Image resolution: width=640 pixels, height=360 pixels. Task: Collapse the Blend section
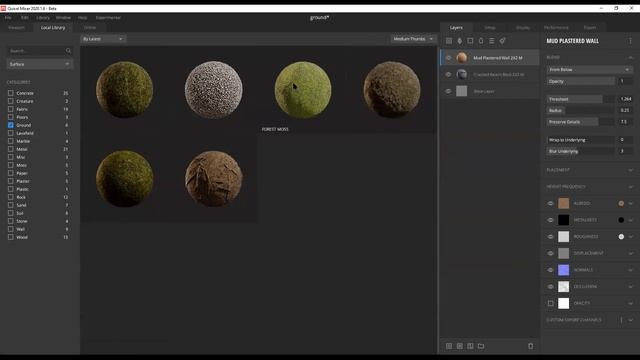pos(630,58)
